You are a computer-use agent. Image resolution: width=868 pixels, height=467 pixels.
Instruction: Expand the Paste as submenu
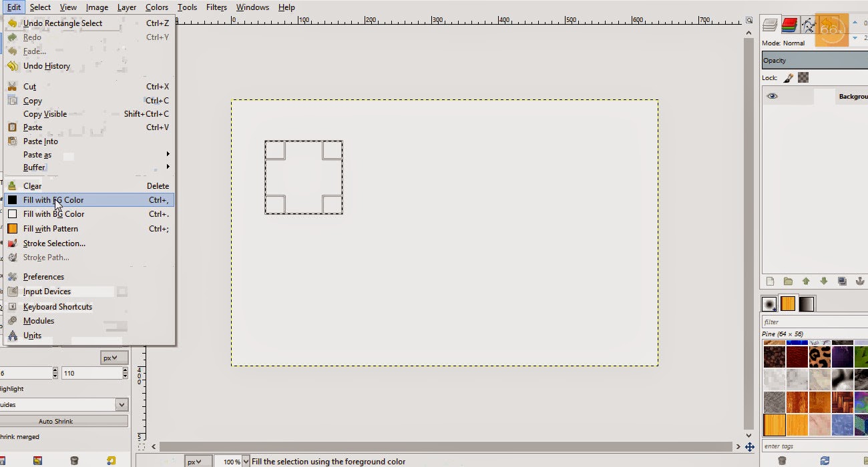click(88, 155)
